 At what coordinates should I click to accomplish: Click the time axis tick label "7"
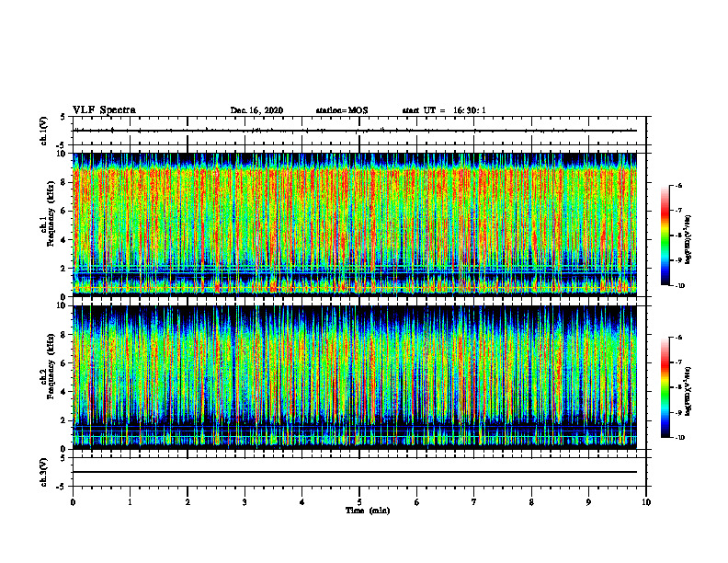pos(474,501)
